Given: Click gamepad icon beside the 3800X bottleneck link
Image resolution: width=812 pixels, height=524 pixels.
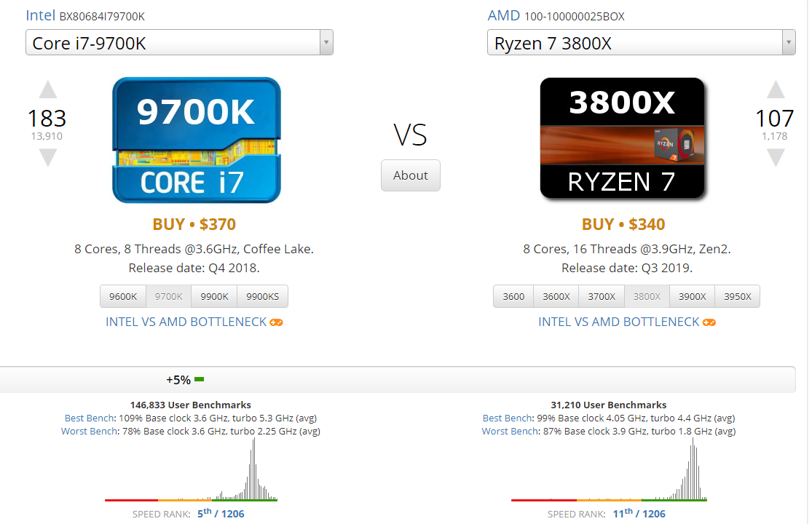Looking at the screenshot, I should (x=709, y=322).
